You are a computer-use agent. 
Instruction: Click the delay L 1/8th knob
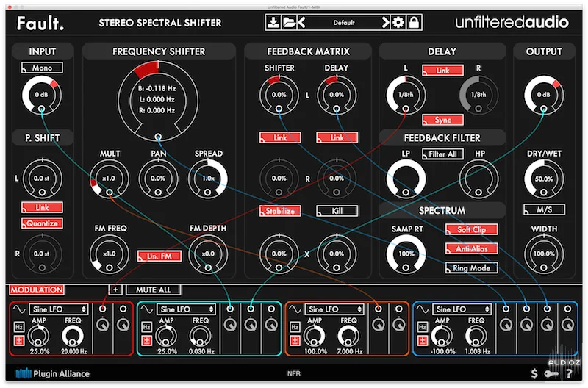[x=406, y=95]
